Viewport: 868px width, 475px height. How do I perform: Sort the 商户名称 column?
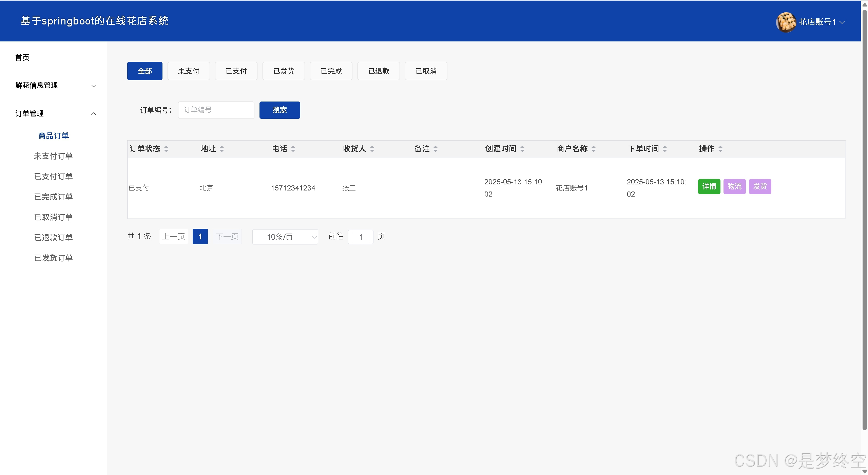click(x=593, y=148)
